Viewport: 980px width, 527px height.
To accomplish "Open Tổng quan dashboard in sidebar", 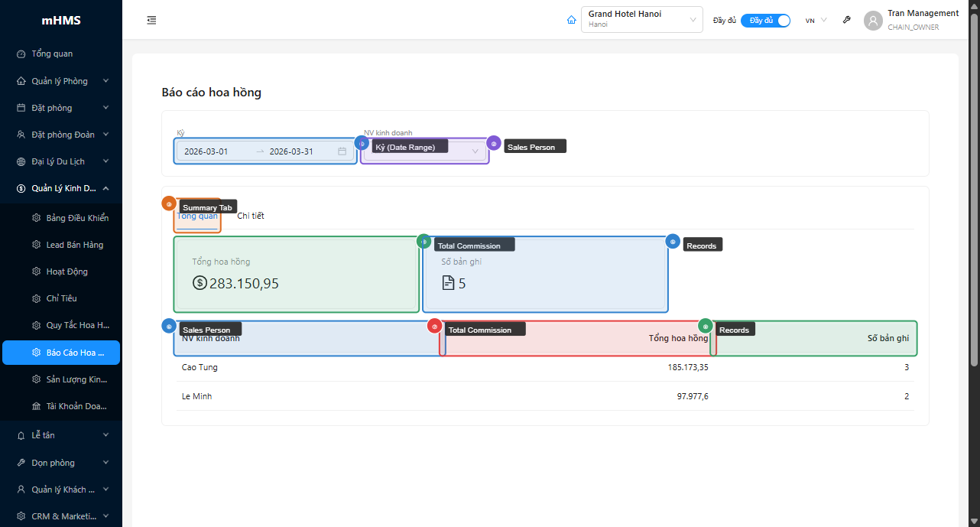I will click(x=52, y=54).
